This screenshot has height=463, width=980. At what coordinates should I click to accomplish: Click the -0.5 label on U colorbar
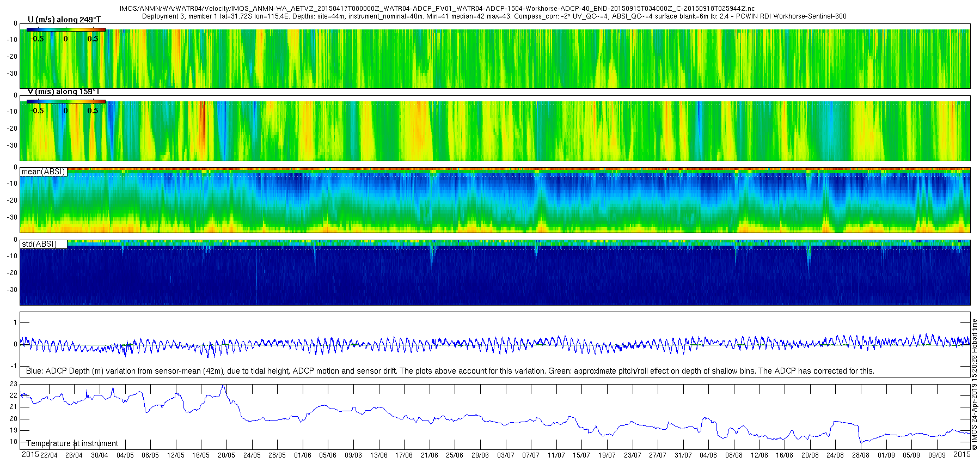[37, 39]
